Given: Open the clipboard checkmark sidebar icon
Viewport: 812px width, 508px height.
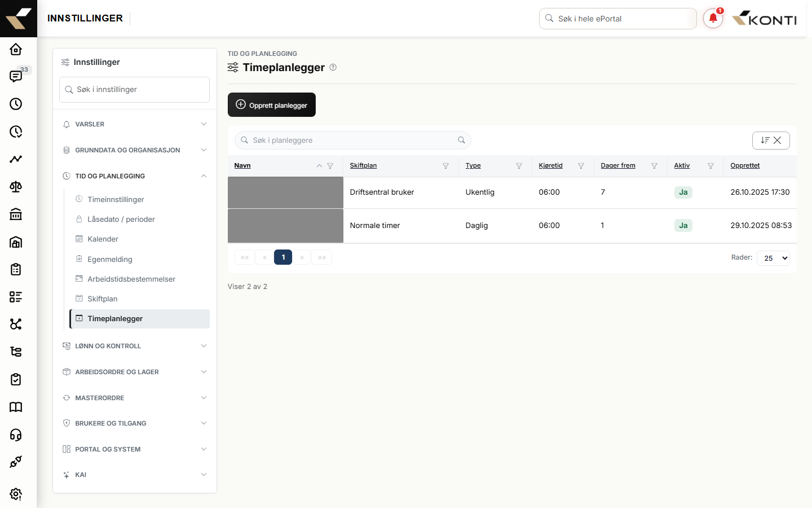Looking at the screenshot, I should (x=16, y=379).
